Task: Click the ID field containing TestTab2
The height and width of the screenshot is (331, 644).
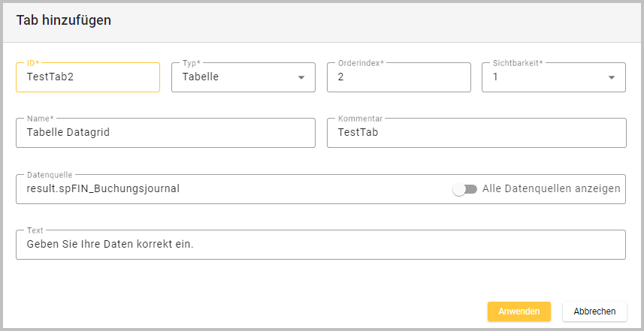Action: [x=87, y=77]
